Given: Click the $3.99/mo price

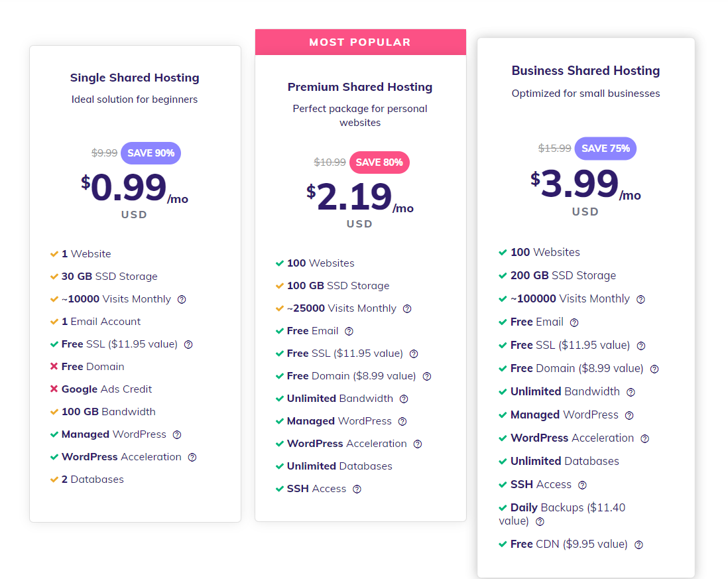Looking at the screenshot, I should pyautogui.click(x=585, y=184).
